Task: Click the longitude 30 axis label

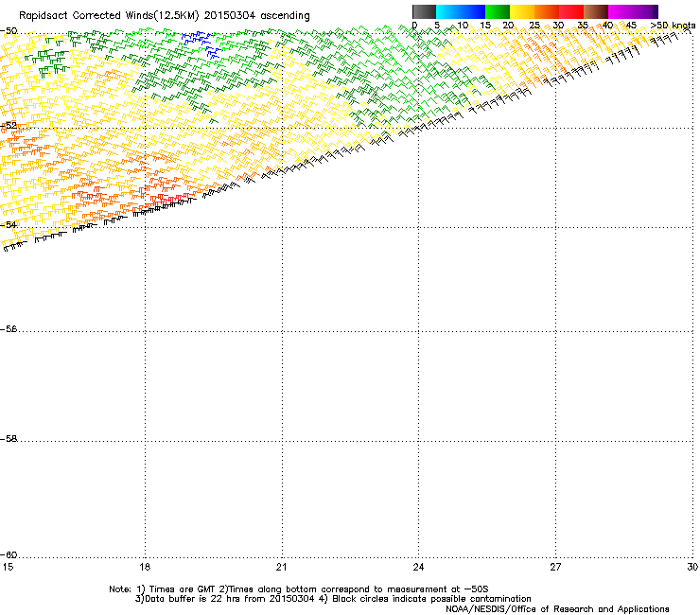Action: point(692,567)
